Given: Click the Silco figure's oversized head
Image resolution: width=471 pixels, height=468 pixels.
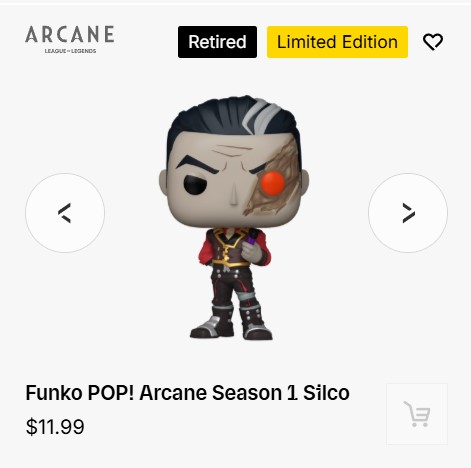Looking at the screenshot, I should pos(234,162).
